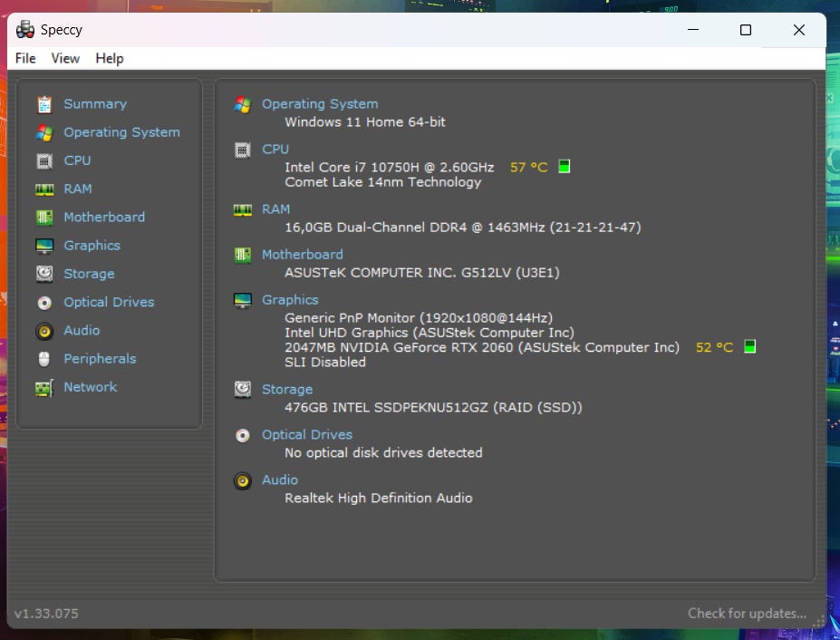Click ASUSTeK COMPUTER INC. G512LV text
The image size is (840, 640).
click(x=422, y=273)
